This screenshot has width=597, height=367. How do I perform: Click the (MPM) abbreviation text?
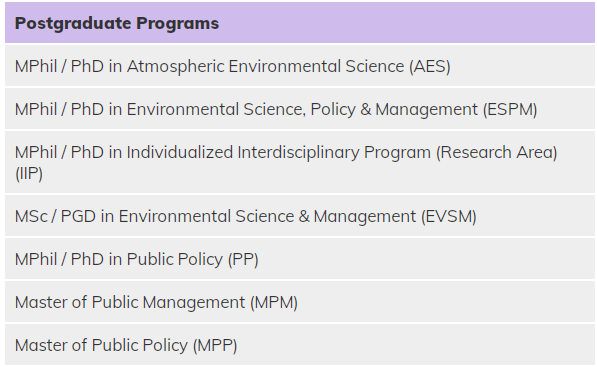point(274,302)
